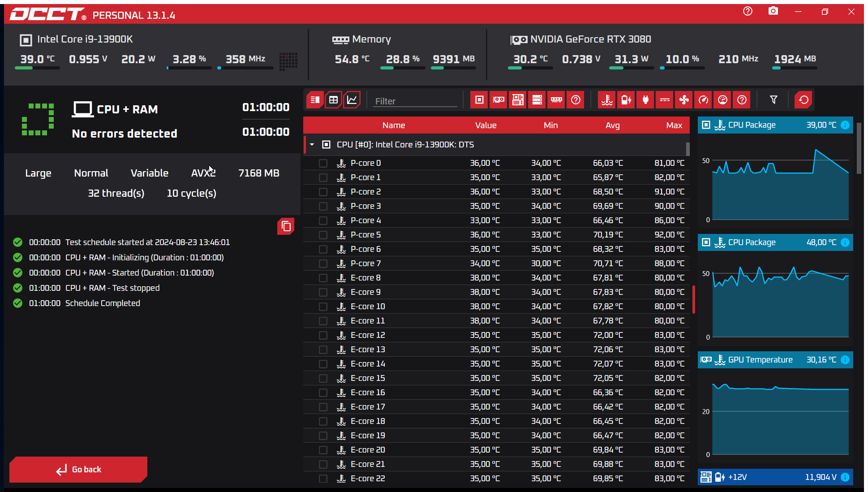Check the P-core 0 checkbox
The image size is (868, 492).
(323, 163)
